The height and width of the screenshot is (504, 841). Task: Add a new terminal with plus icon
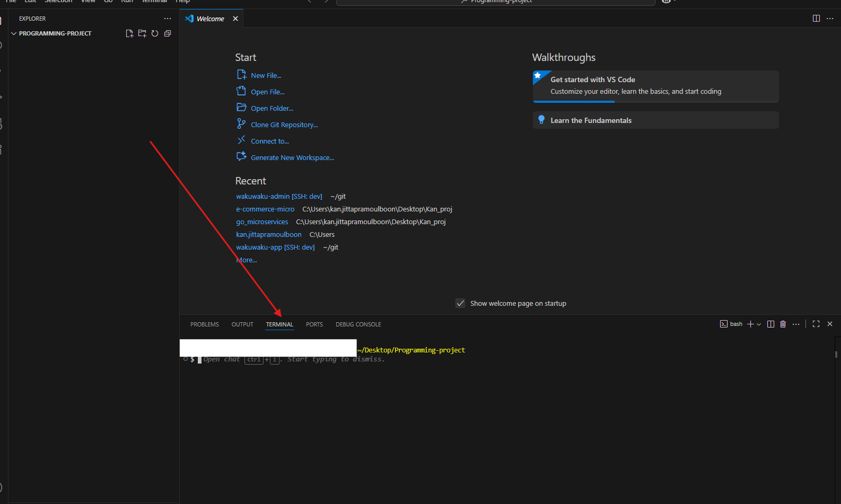click(750, 324)
